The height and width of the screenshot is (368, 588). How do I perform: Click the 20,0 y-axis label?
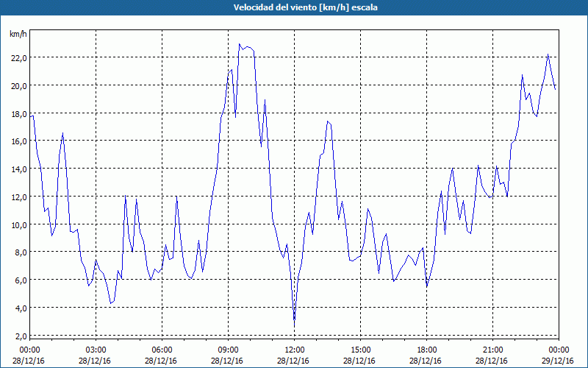[x=19, y=85]
